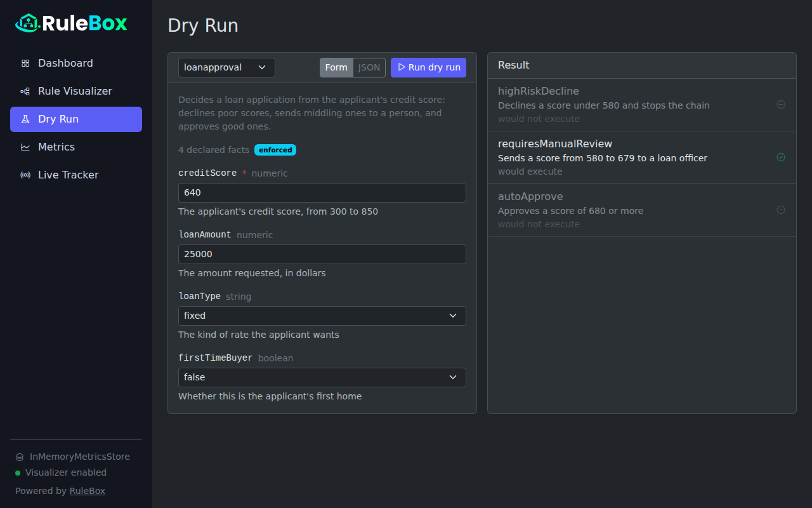Go to Dashboard in the sidebar
This screenshot has width=812, height=508.
tap(76, 63)
